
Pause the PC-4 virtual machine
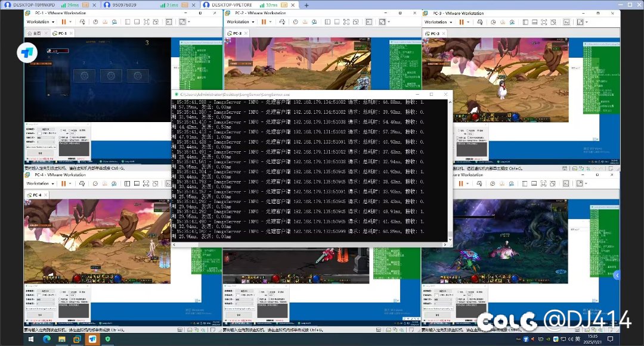pos(63,183)
